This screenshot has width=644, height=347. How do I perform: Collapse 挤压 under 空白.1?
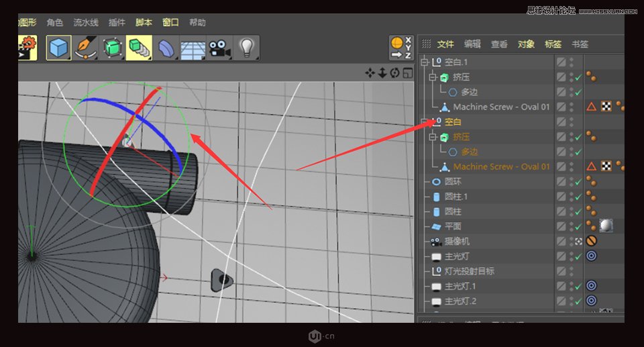[x=433, y=77]
